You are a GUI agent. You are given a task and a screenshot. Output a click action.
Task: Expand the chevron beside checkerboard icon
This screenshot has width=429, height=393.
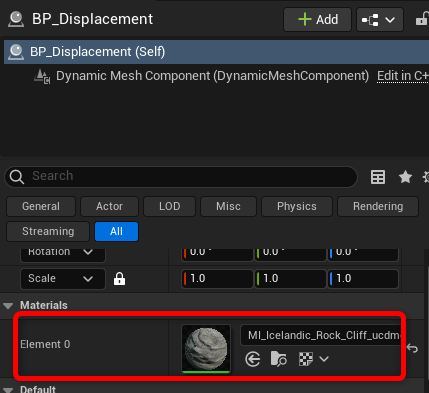pyautogui.click(x=324, y=359)
